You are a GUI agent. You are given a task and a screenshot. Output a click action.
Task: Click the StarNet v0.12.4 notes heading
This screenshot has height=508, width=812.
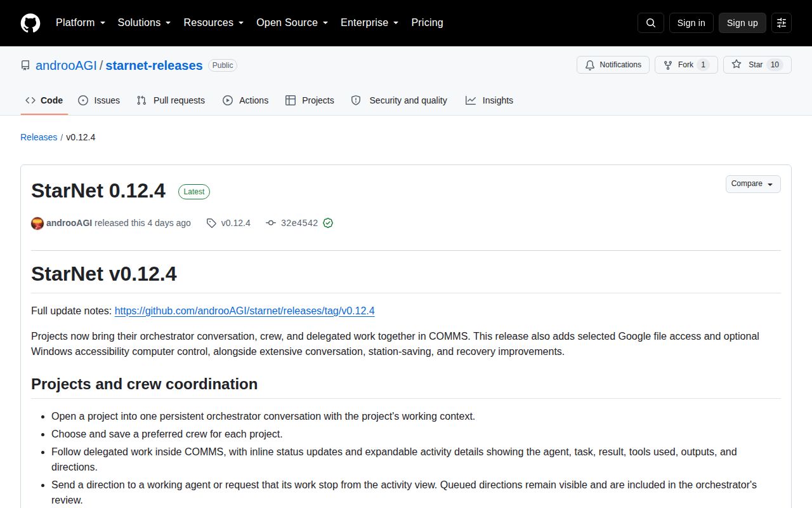coord(104,274)
